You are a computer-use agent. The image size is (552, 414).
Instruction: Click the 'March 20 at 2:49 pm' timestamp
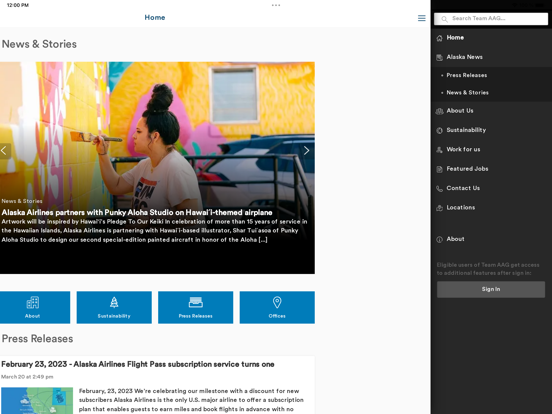[27, 377]
